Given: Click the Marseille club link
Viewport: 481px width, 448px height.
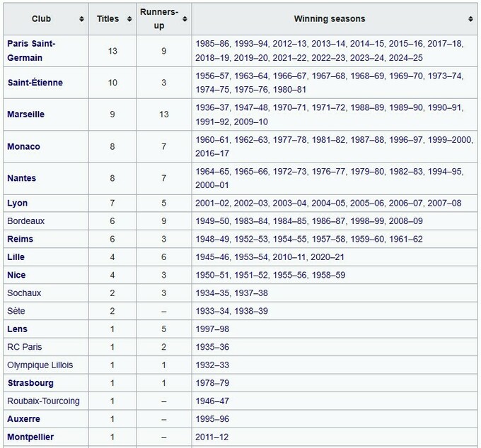Looking at the screenshot, I should tap(25, 114).
